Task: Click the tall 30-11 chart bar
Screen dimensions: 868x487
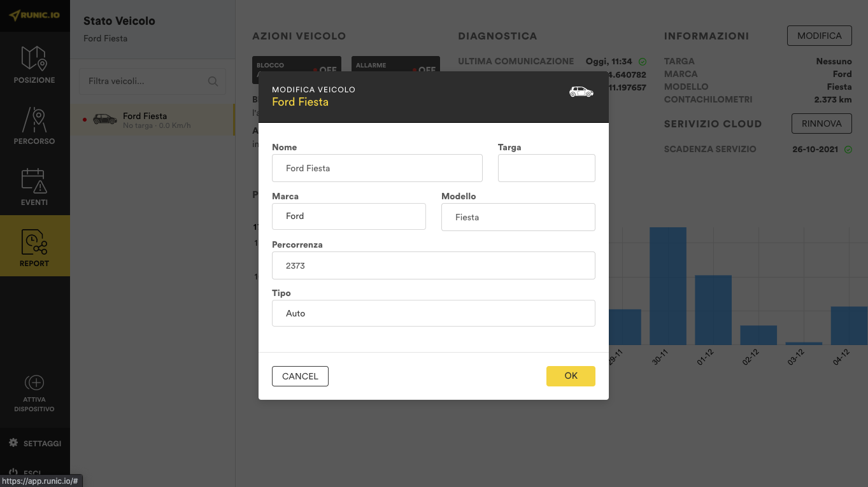Action: tap(668, 286)
